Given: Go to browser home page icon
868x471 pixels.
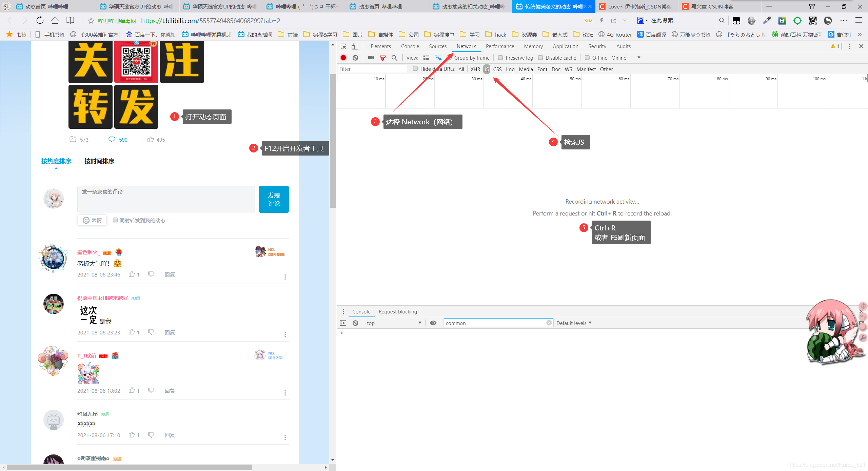Looking at the screenshot, I should coord(55,21).
